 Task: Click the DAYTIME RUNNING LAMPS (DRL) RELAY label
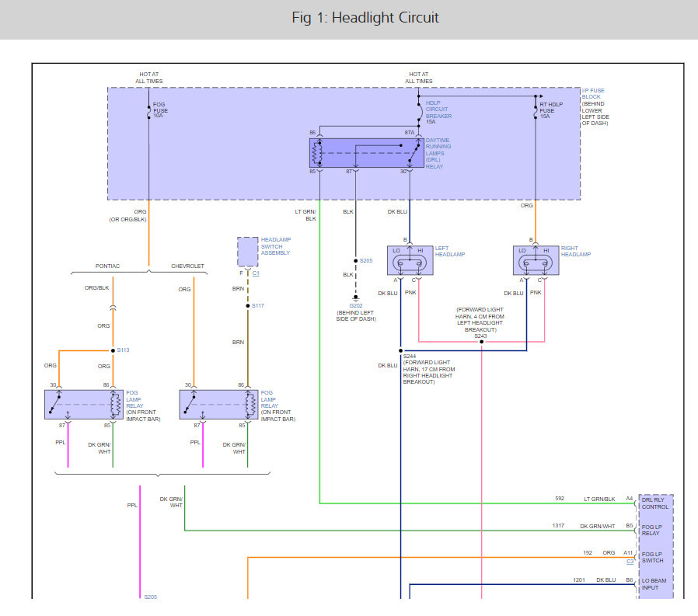(438, 153)
